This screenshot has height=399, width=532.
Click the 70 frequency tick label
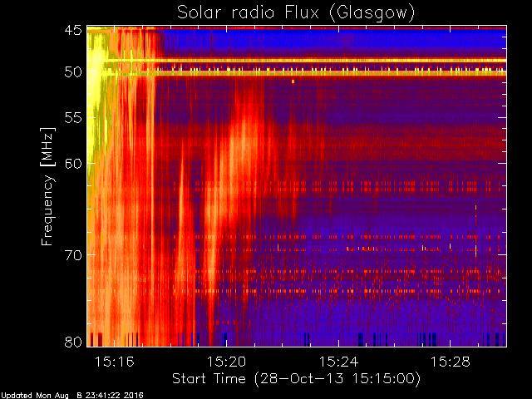click(x=73, y=255)
